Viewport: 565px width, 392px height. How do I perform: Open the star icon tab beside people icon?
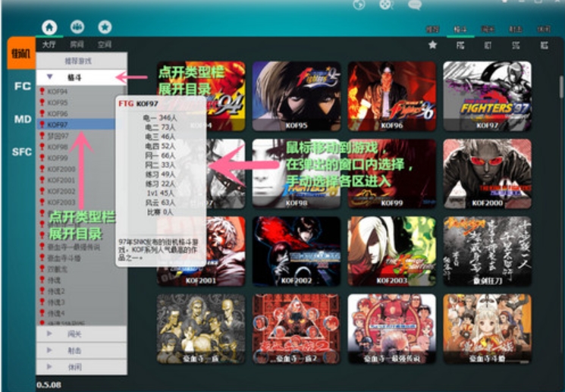[105, 27]
